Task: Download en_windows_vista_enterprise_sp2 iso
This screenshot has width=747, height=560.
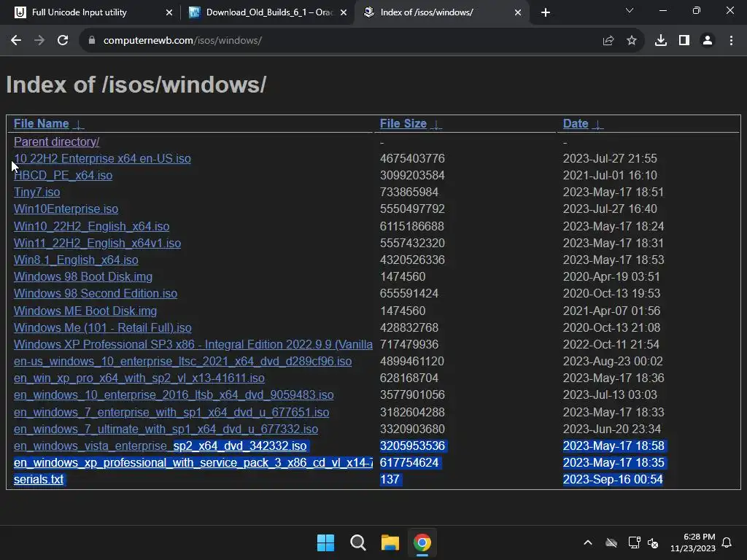Action: click(x=160, y=446)
